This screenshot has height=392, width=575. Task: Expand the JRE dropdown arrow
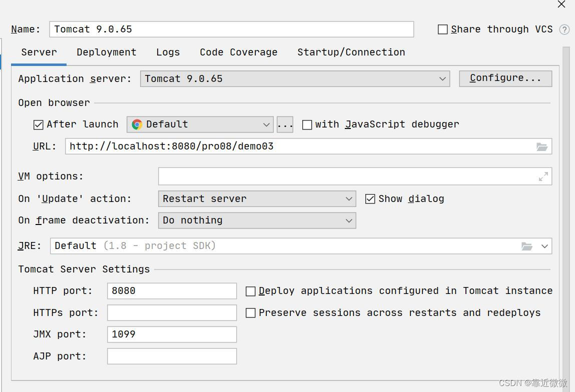tap(544, 246)
